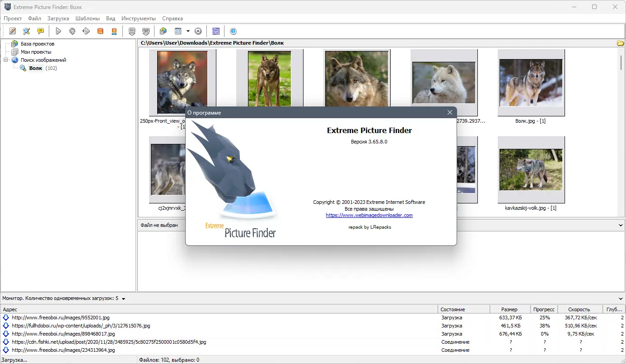Screen dimensions: 626x364
Task: Click the 9552001.jpg download address
Action: 61,318
